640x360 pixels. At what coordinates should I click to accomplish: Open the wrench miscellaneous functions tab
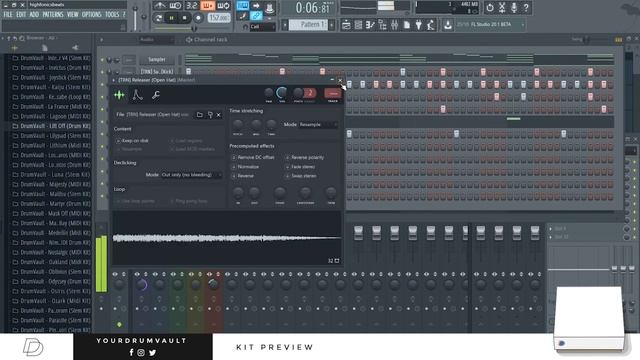tap(156, 95)
